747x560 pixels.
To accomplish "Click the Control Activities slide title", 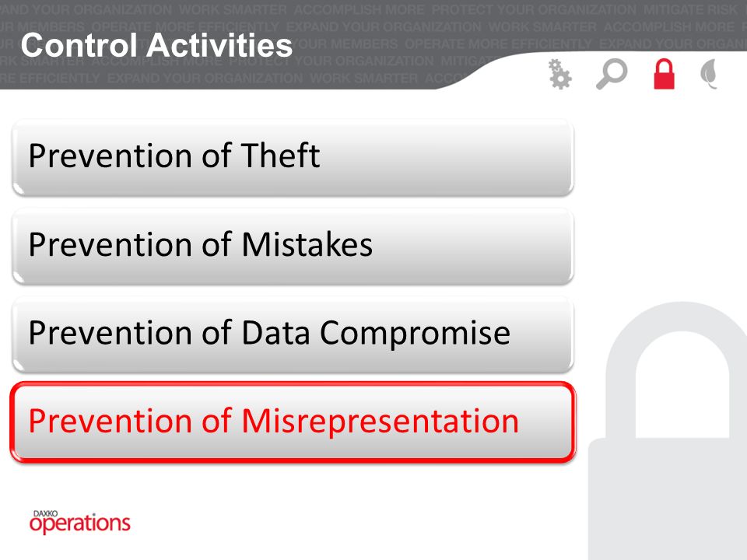I will pos(156,45).
